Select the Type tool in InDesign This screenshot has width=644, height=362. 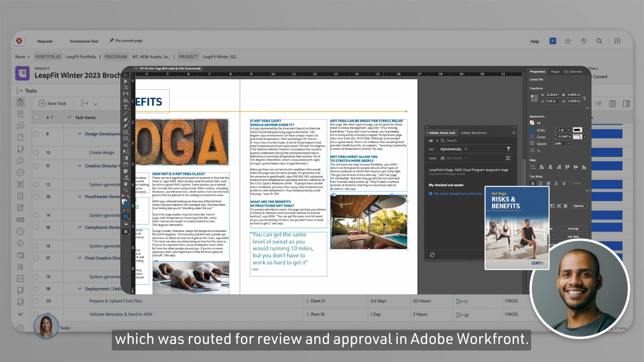point(126,107)
